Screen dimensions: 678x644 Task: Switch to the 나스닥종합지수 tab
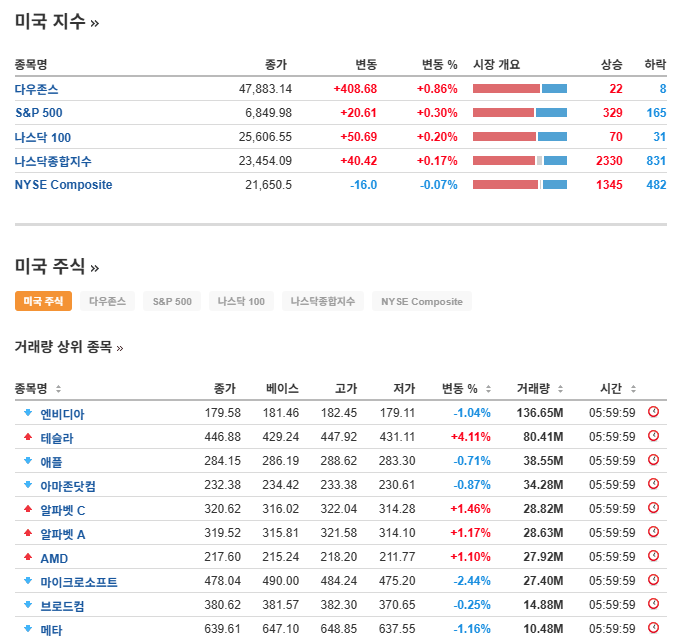click(323, 301)
